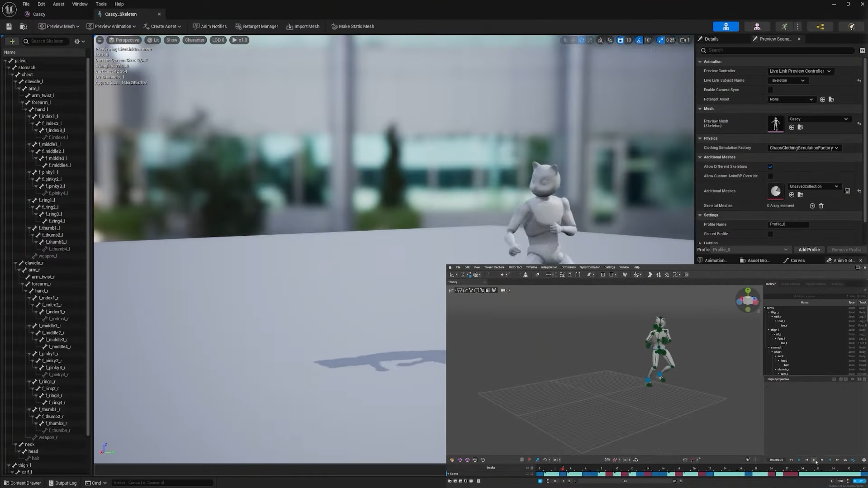Switch to Physics asset mode icon
868x488 pixels.
851,27
